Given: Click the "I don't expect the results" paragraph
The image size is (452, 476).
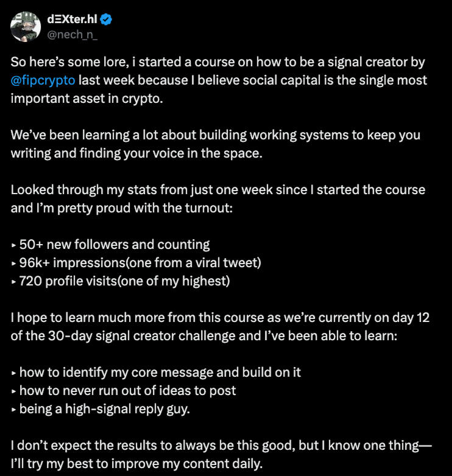Looking at the screenshot, I should tap(219, 454).
